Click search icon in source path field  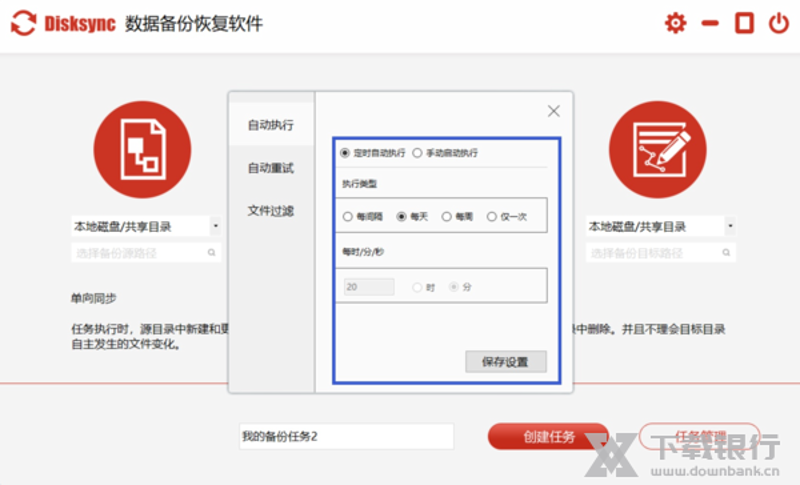211,252
